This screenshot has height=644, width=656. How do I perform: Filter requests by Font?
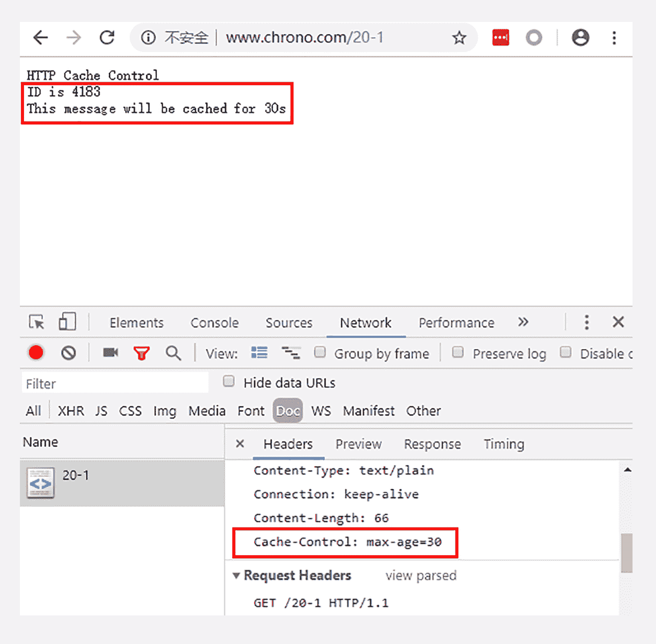[x=251, y=411]
